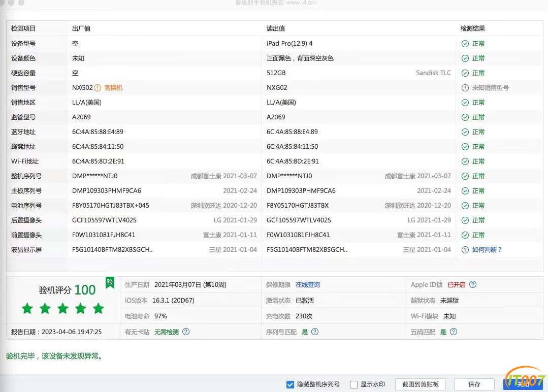
Task: Click the green check icon in 蓝牙地址 row
Action: tap(465, 132)
